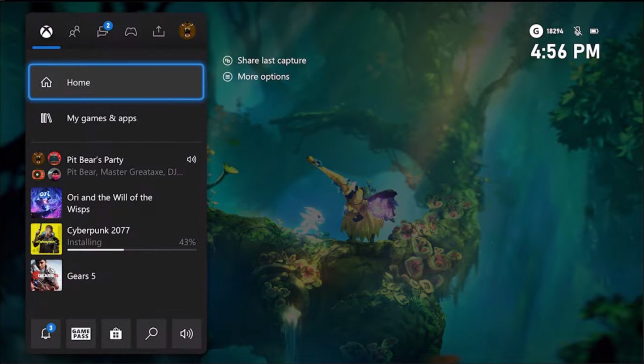Select the highlighted Home tile
This screenshot has width=644, height=364.
click(x=115, y=82)
